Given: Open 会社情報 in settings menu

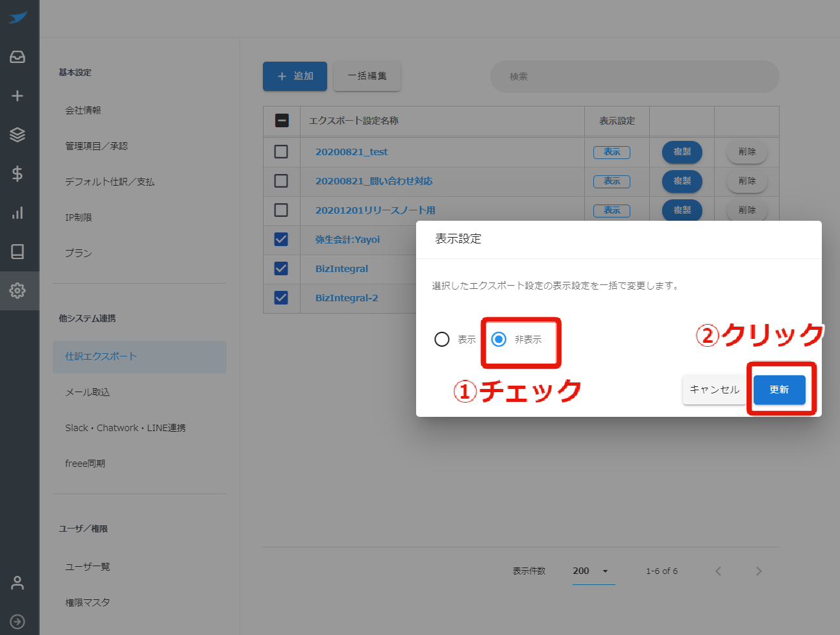Looking at the screenshot, I should pos(83,110).
